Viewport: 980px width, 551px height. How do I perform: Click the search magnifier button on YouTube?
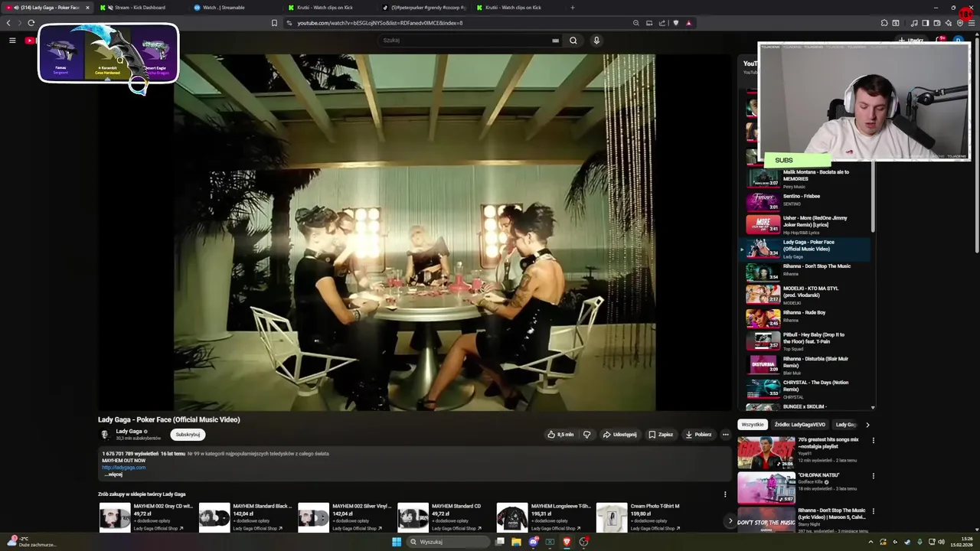pyautogui.click(x=573, y=41)
